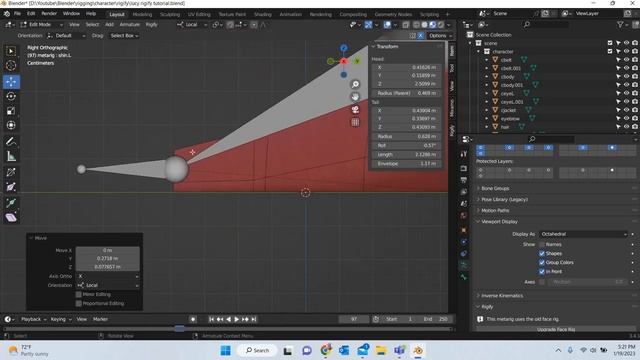The height and width of the screenshot is (360, 640).
Task: Toggle the Names display checkbox
Action: 542,244
